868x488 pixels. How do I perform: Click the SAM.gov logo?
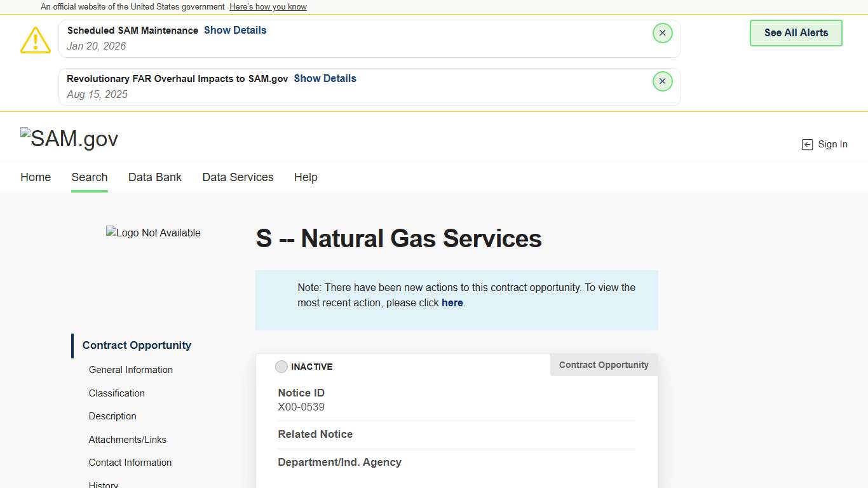69,139
